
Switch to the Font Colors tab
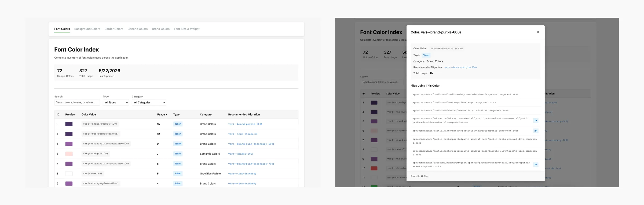click(x=62, y=29)
